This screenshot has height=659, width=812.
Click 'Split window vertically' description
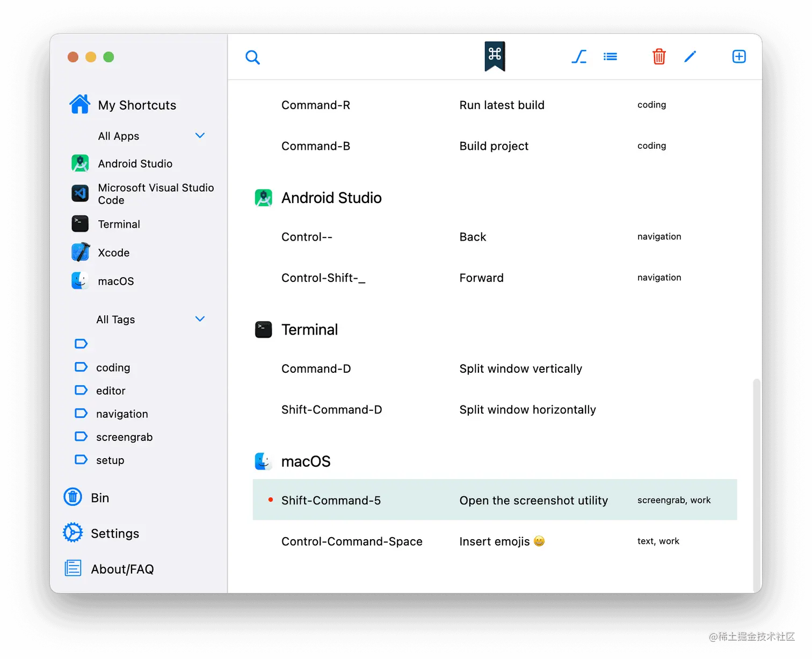click(520, 368)
